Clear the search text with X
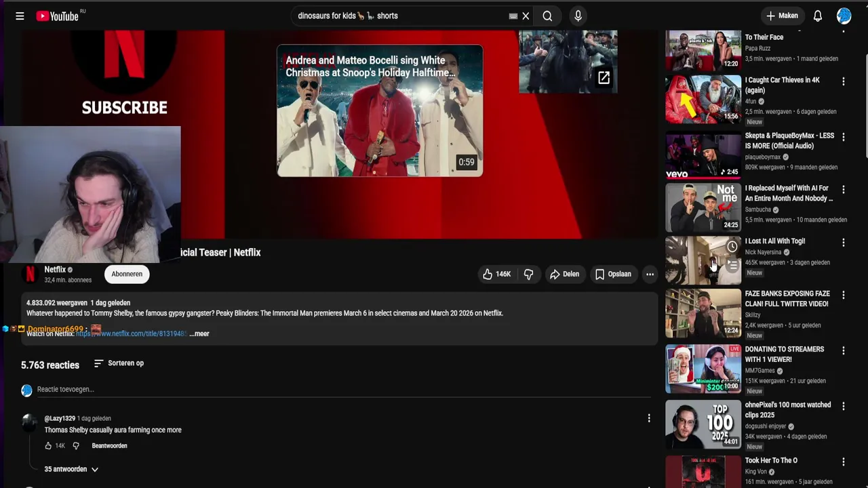 coord(526,16)
